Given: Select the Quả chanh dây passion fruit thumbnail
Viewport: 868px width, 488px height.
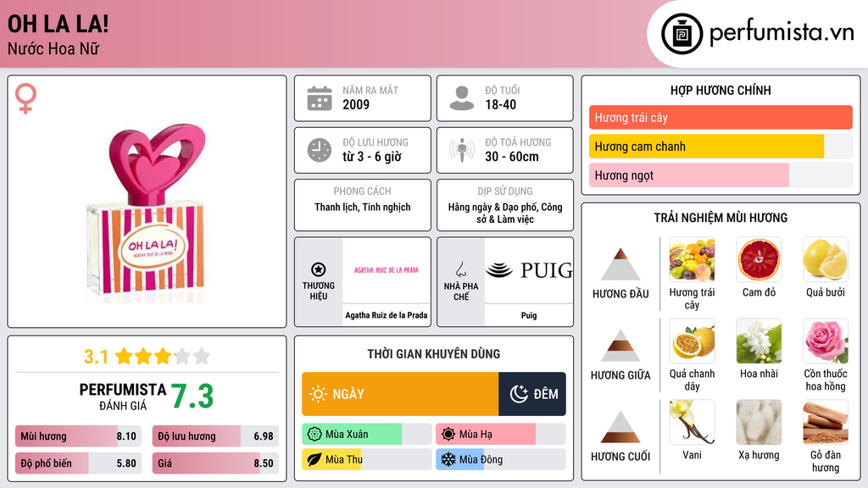Looking at the screenshot, I should 692,341.
